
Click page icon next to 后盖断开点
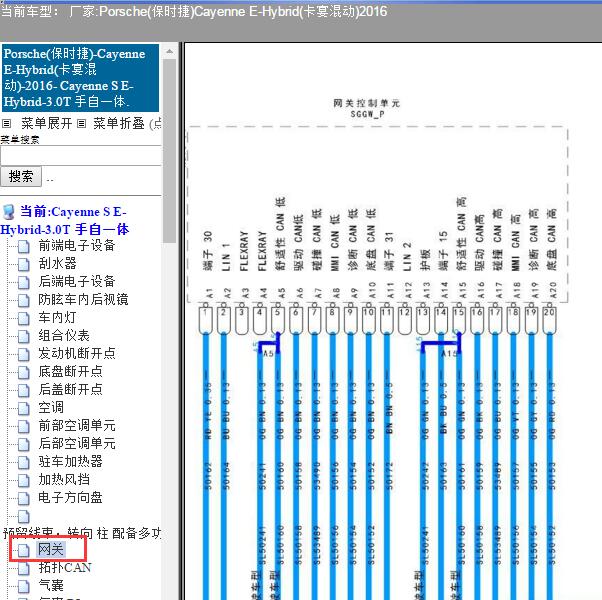point(23,390)
